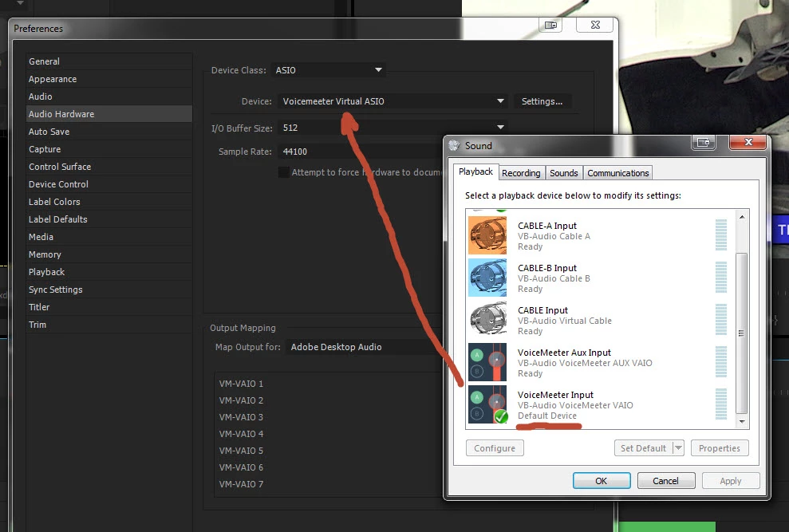Select Appearance in Preferences sidebar
This screenshot has height=532, width=789.
(x=109, y=79)
